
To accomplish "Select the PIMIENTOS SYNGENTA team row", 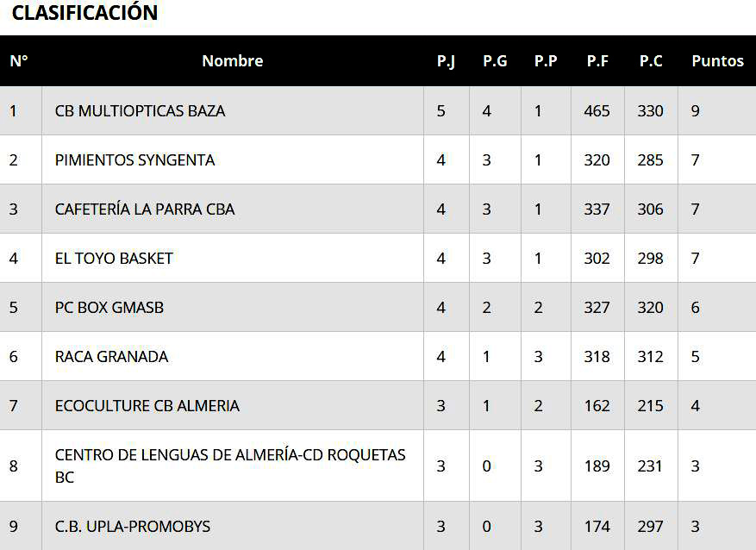I will (134, 160).
